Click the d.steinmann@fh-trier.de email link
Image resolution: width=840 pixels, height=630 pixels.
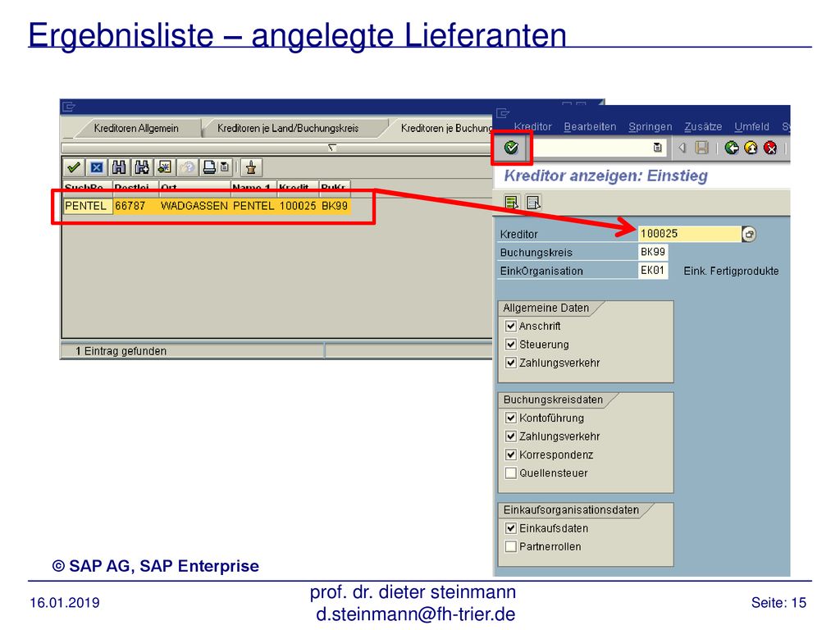click(x=415, y=614)
